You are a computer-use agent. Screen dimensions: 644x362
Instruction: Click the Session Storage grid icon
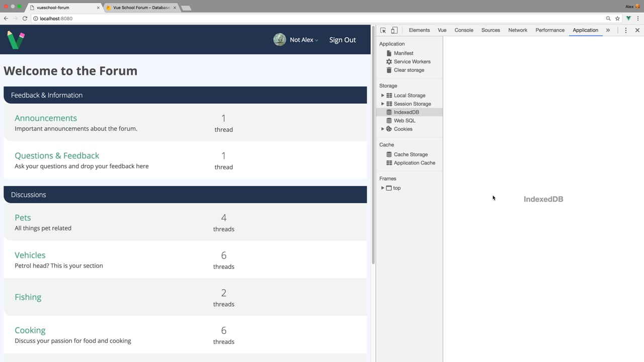point(389,104)
